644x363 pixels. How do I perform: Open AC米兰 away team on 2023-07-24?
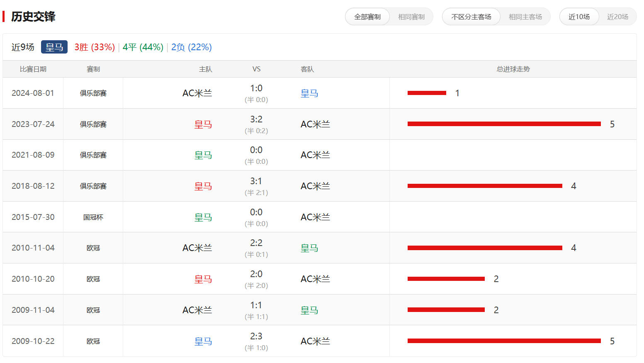pyautogui.click(x=315, y=124)
